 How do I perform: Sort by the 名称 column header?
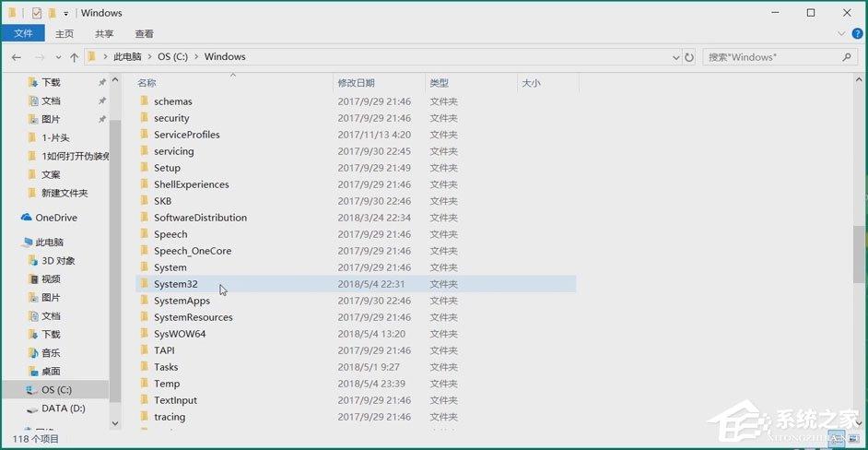(x=147, y=83)
